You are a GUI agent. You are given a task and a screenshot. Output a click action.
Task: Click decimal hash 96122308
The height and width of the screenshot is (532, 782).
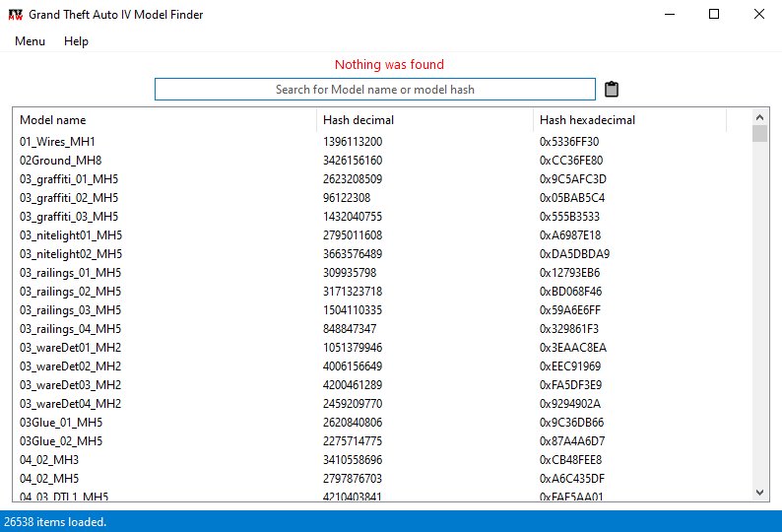pos(347,198)
